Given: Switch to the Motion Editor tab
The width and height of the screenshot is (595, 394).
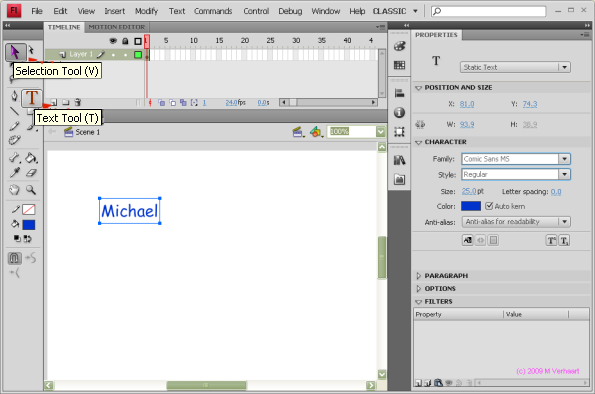Looking at the screenshot, I should pos(116,27).
